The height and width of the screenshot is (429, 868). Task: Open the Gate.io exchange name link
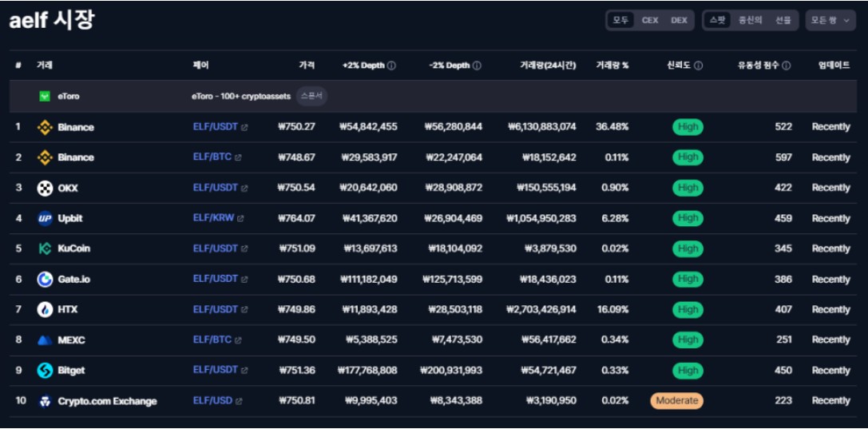pyautogui.click(x=73, y=280)
